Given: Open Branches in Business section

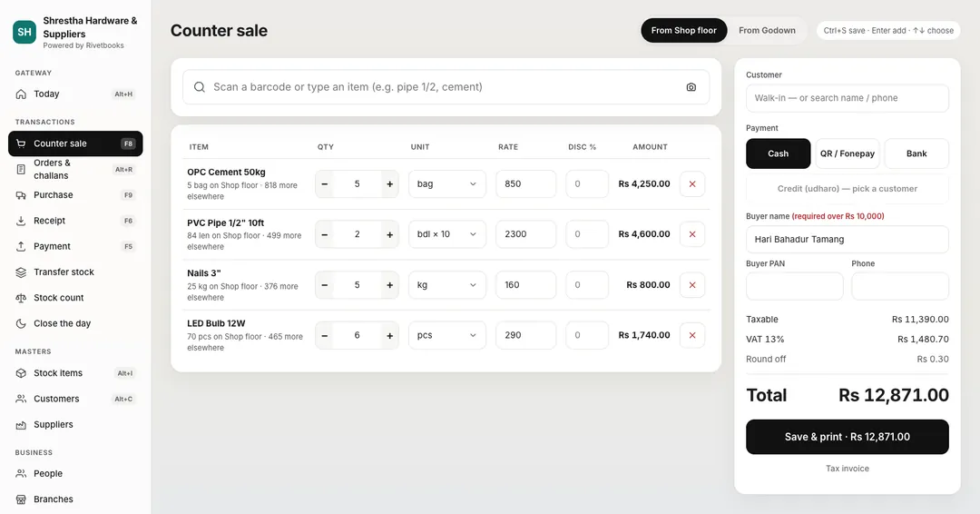Looking at the screenshot, I should (x=75, y=499).
